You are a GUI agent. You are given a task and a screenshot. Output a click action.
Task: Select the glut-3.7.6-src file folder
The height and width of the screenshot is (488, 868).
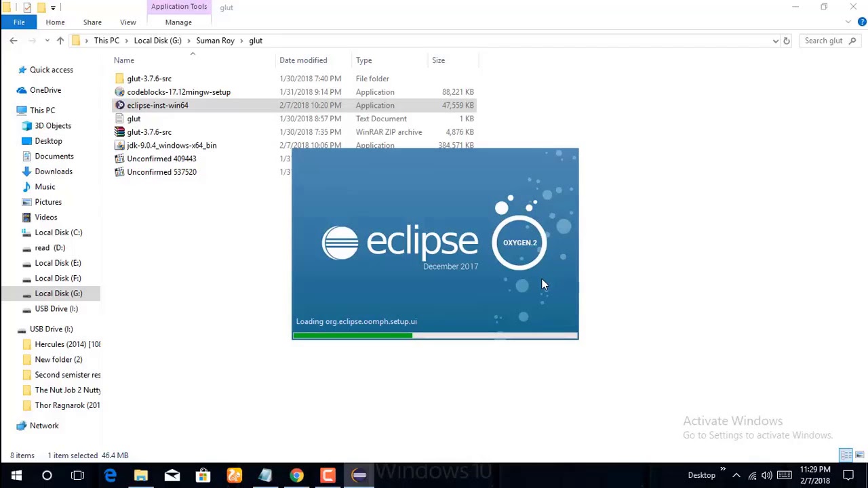[x=149, y=79]
